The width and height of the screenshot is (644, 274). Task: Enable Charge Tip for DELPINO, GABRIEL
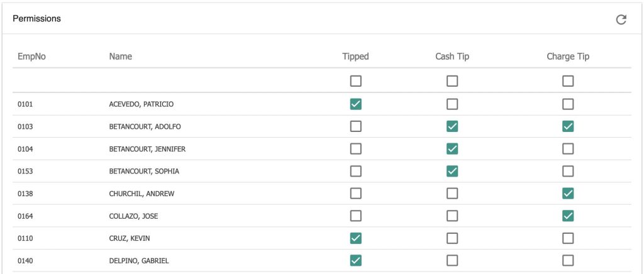point(568,260)
